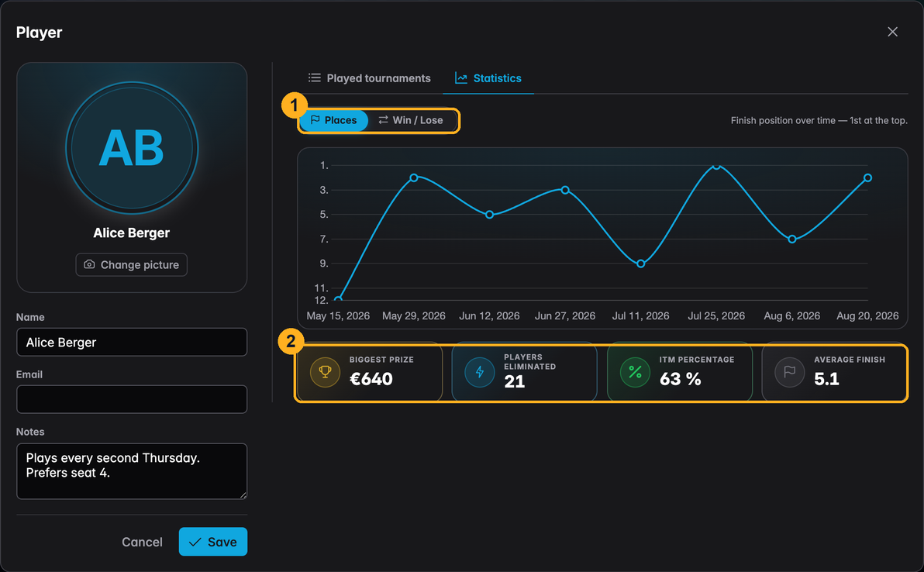Focus the empty Email field
The width and height of the screenshot is (924, 572).
click(x=132, y=399)
